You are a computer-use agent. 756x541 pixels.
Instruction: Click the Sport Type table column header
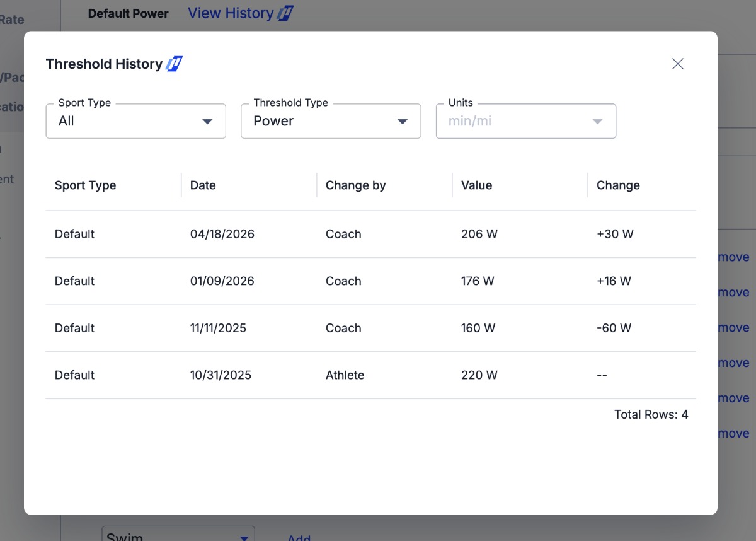[x=85, y=185]
